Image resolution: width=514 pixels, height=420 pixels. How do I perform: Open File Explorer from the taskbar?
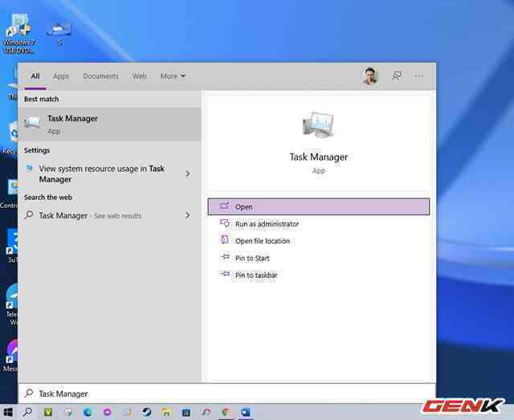pos(166,412)
